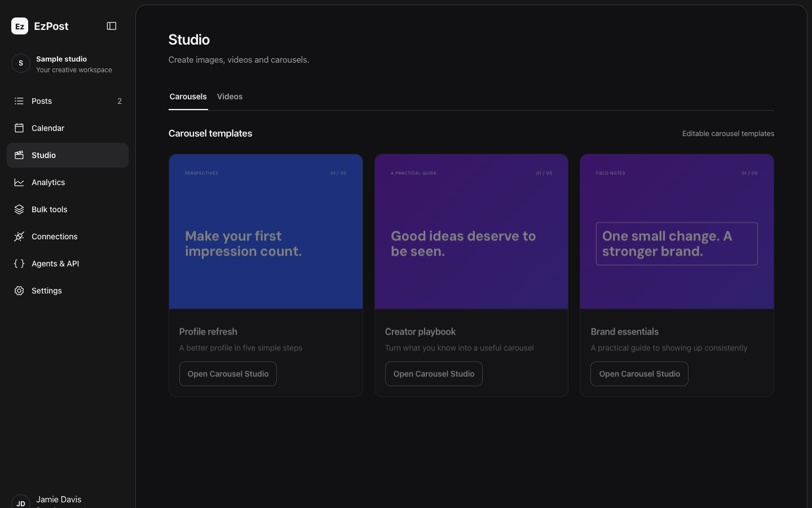The height and width of the screenshot is (508, 812).
Task: Click the EzPost logo icon
Action: click(x=20, y=26)
